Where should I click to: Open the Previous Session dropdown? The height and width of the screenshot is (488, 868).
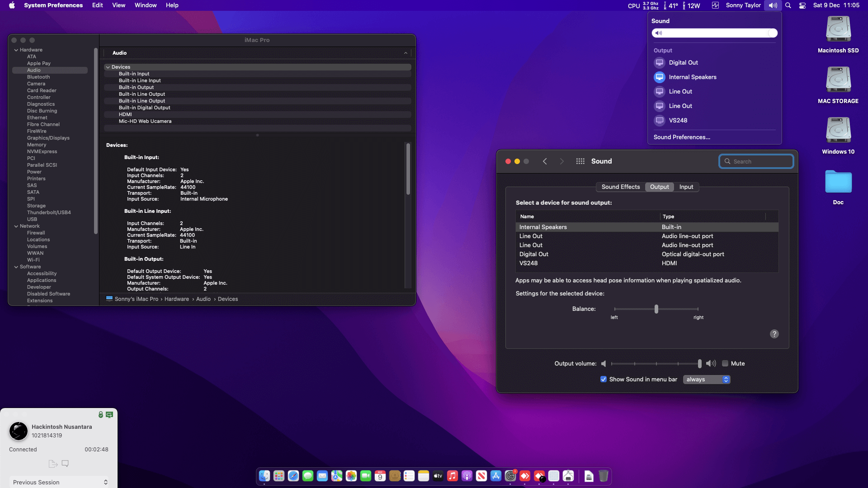(59, 482)
